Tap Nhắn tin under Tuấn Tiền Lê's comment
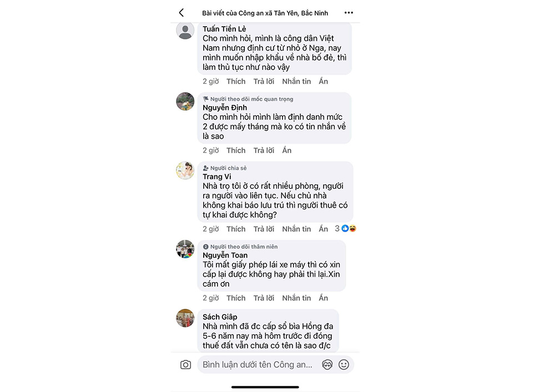This screenshot has height=392, width=555. tap(296, 82)
